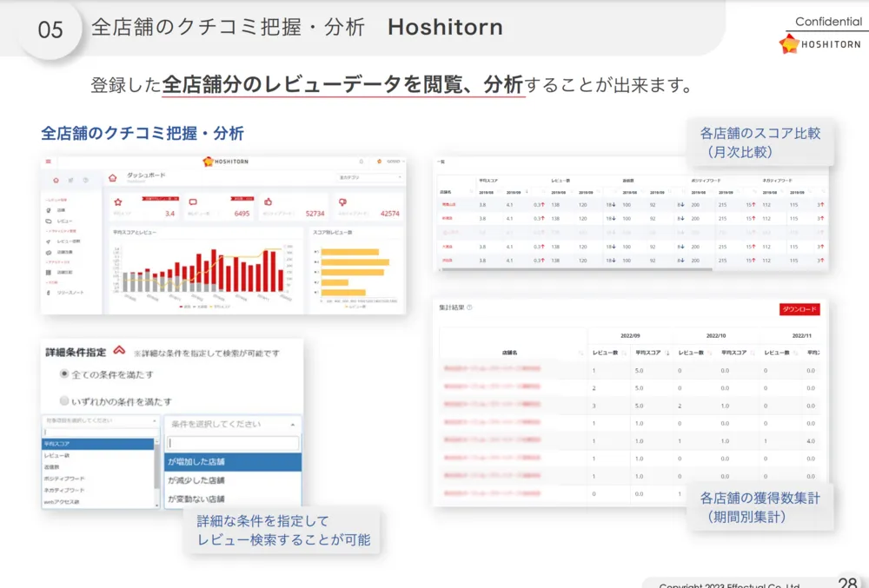Select ポジティブワード in the target item list
The image size is (869, 588).
point(98,479)
